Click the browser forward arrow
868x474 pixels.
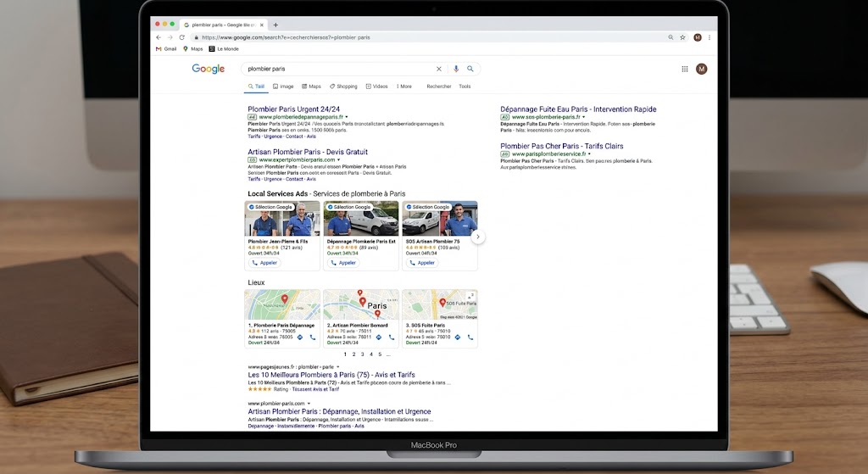click(x=170, y=37)
